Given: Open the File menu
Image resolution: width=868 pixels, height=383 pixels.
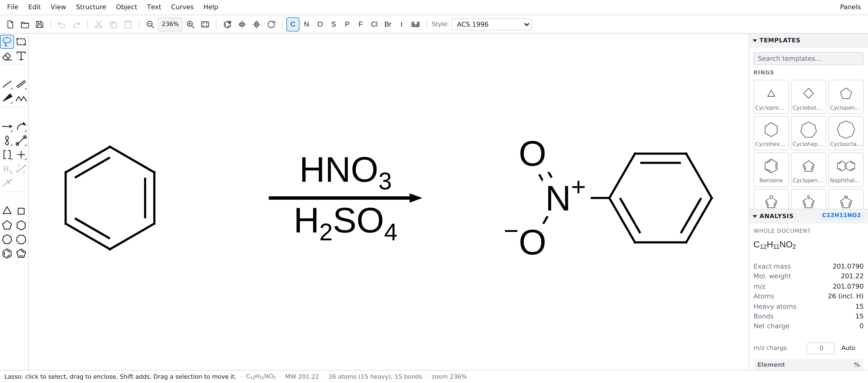Looking at the screenshot, I should point(13,7).
